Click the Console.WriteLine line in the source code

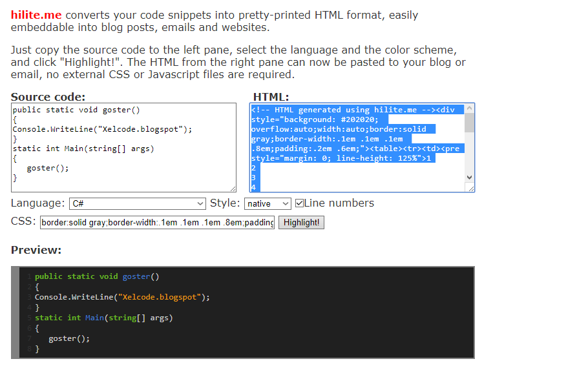[102, 129]
